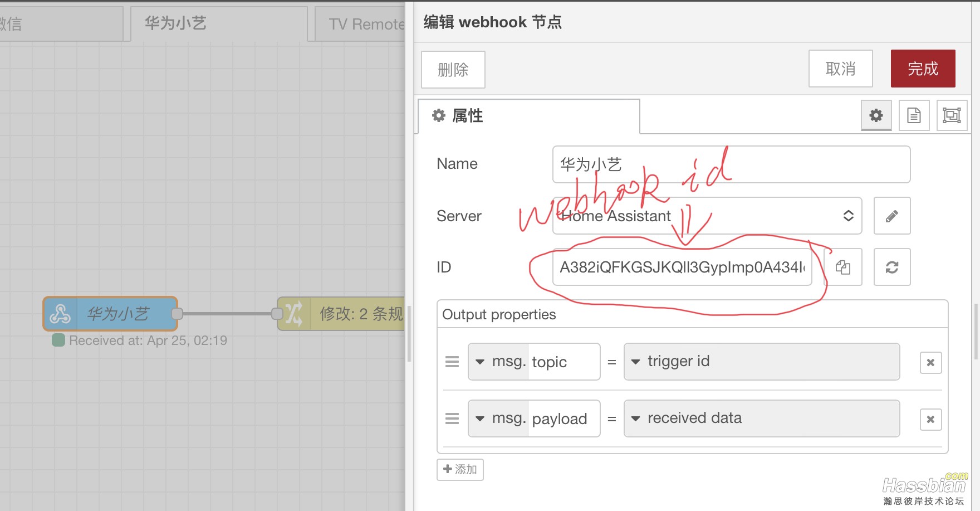
Task: Regenerate webhook ID with refresh icon
Action: pyautogui.click(x=892, y=267)
